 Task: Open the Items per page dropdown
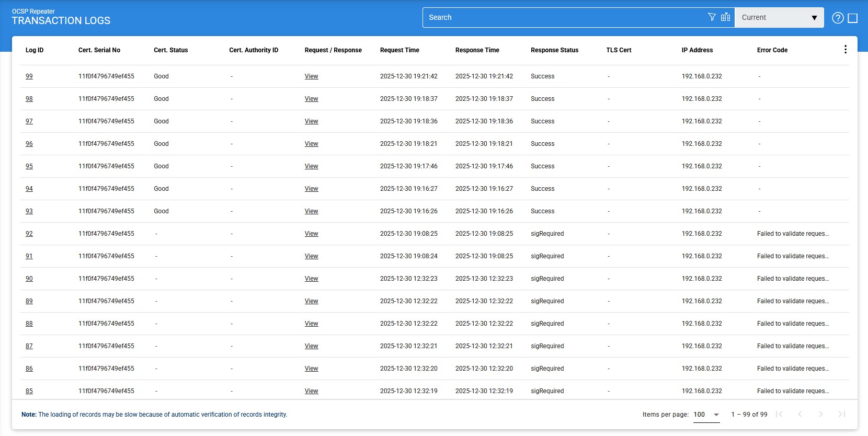pos(706,415)
